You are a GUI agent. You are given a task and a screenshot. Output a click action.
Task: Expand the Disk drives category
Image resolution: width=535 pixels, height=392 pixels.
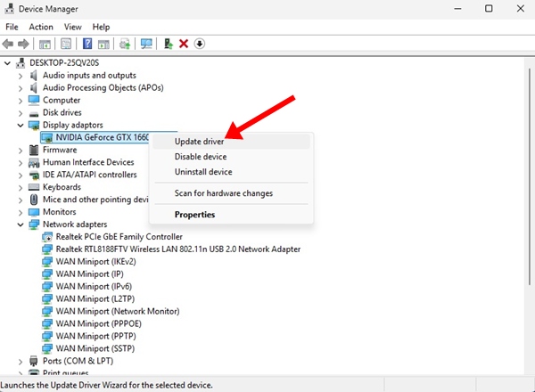tap(21, 113)
